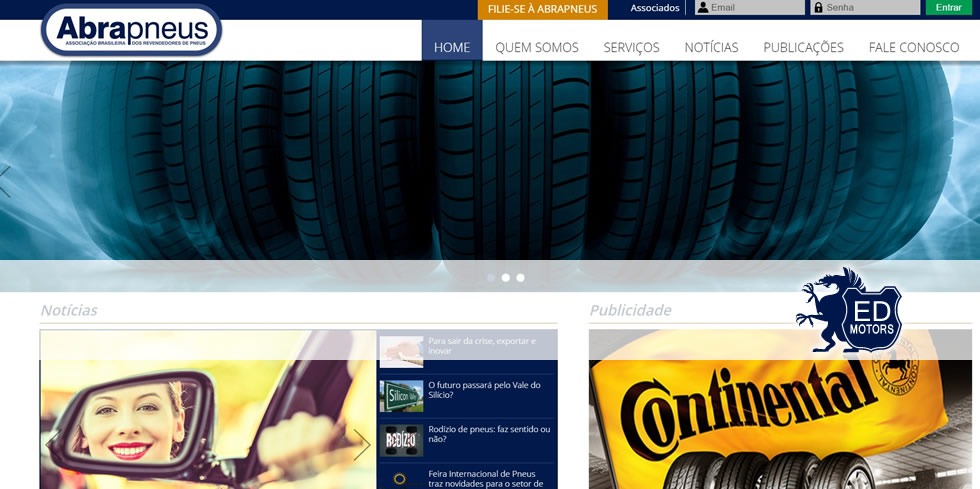Screen dimensions: 980x489
Task: Open the Rodízio news thumbnail
Action: [x=401, y=440]
